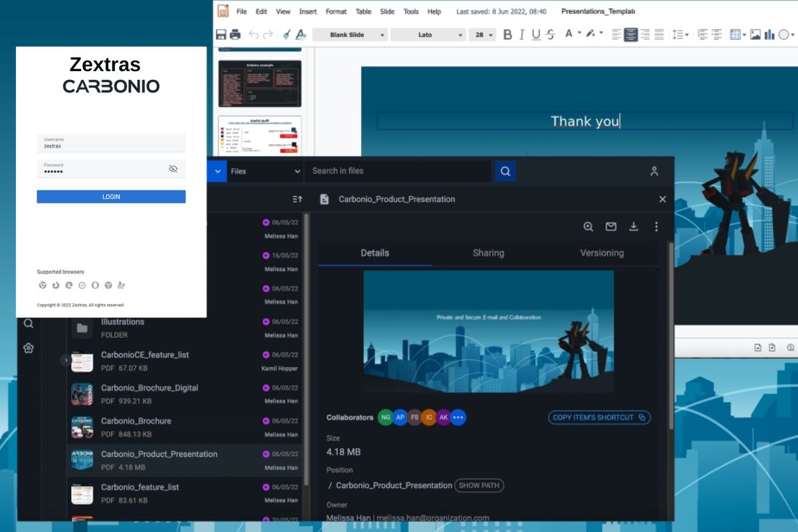Image resolution: width=798 pixels, height=532 pixels.
Task: Align text right
Action: click(645, 35)
